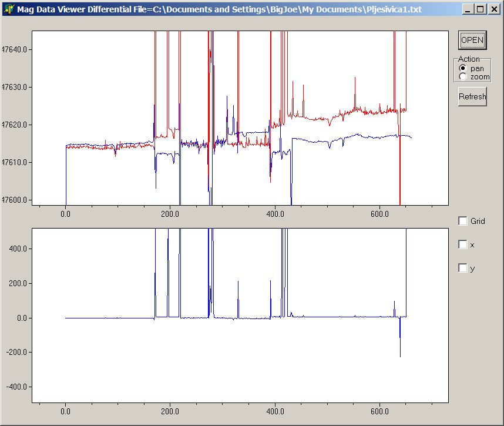Viewport: 504px width, 426px height.
Task: Click the 17600.0 label on upper y-axis
Action: click(15, 200)
